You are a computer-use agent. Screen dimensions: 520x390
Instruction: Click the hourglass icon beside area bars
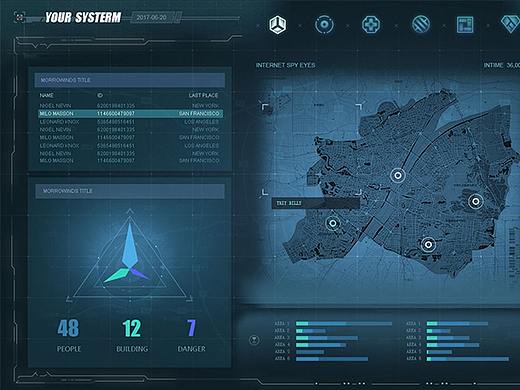click(x=254, y=340)
